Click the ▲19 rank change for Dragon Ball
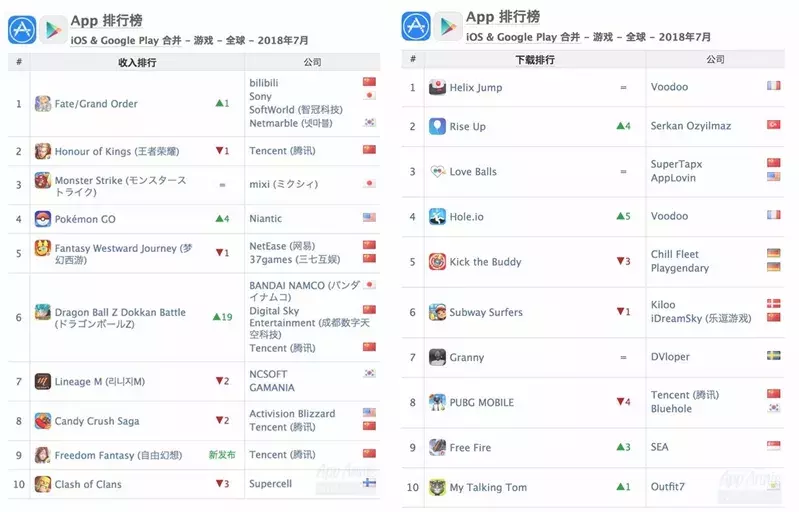 223,316
